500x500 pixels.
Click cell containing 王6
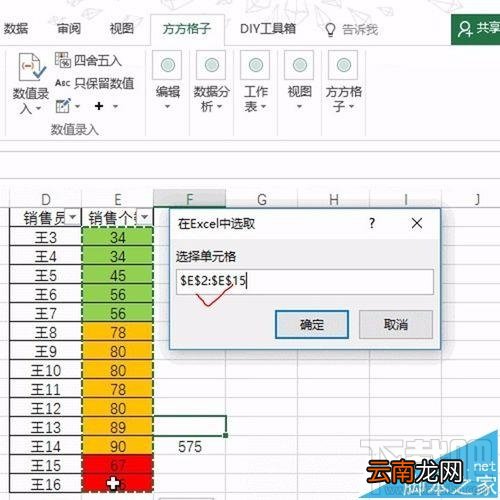[x=46, y=294]
